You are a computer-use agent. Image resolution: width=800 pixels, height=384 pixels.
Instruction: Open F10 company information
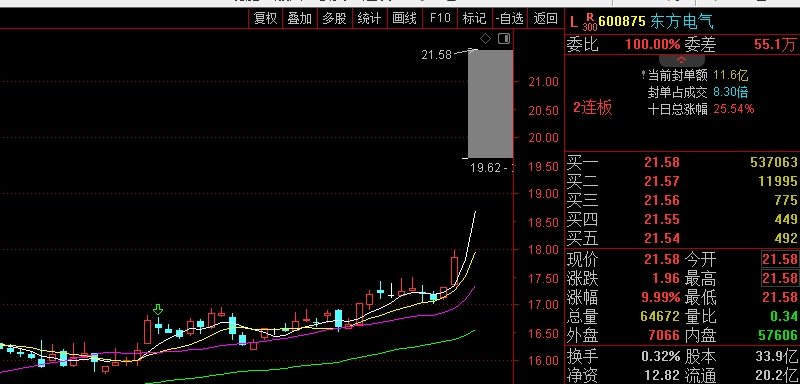[440, 19]
